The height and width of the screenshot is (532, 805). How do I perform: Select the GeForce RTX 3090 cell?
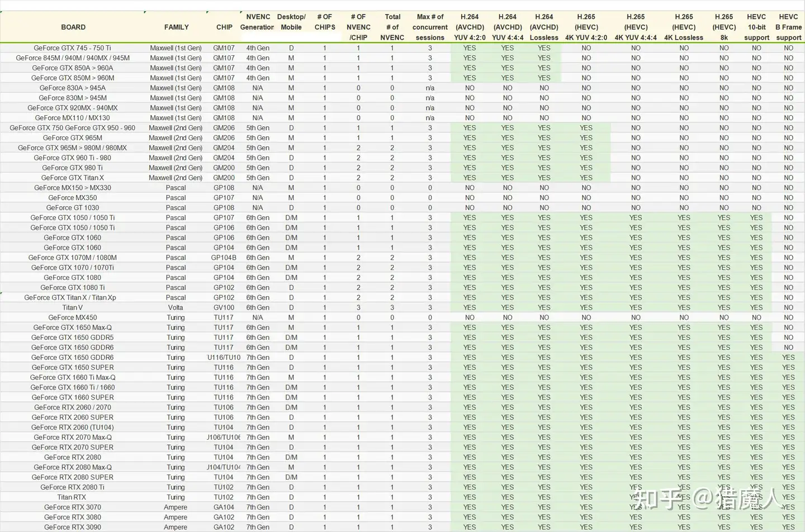pyautogui.click(x=73, y=528)
